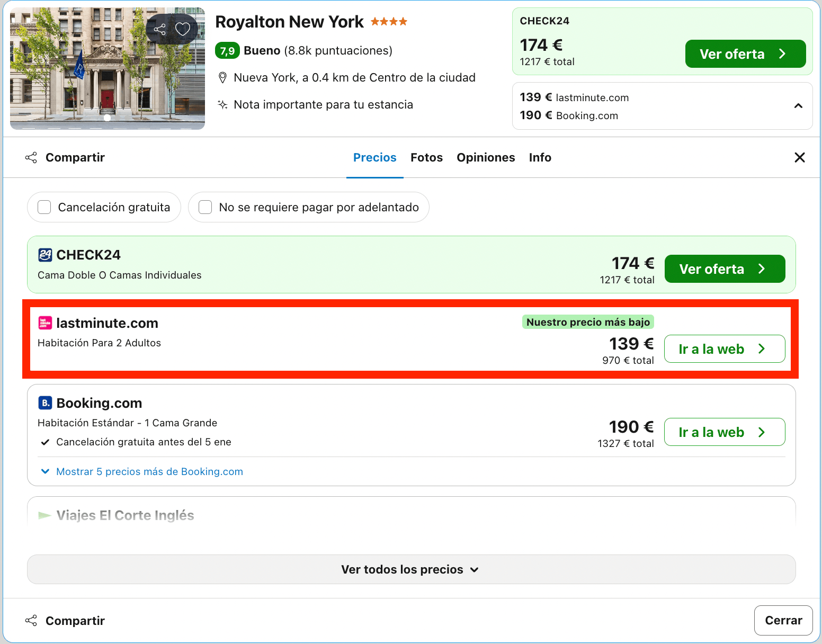Click the location pin icon

click(x=223, y=78)
